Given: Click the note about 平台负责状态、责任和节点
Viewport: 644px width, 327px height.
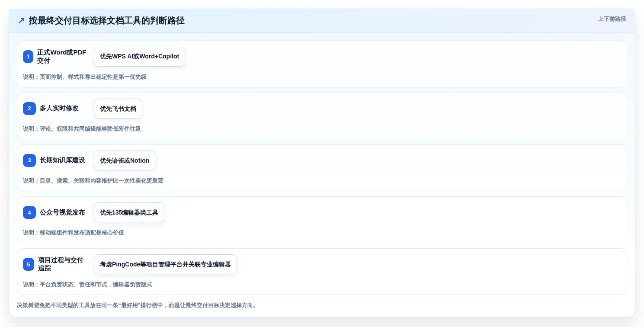Looking at the screenshot, I should pos(87,285).
